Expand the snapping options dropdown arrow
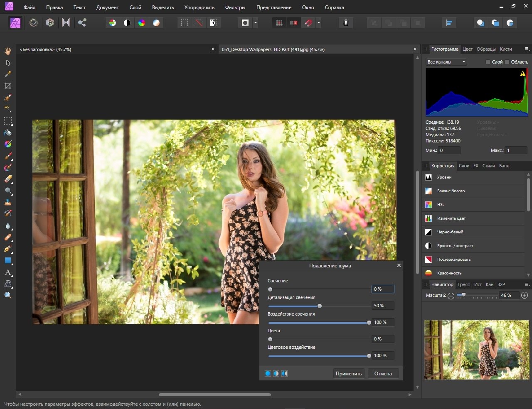Viewport: 532px width, 409px height. click(319, 23)
